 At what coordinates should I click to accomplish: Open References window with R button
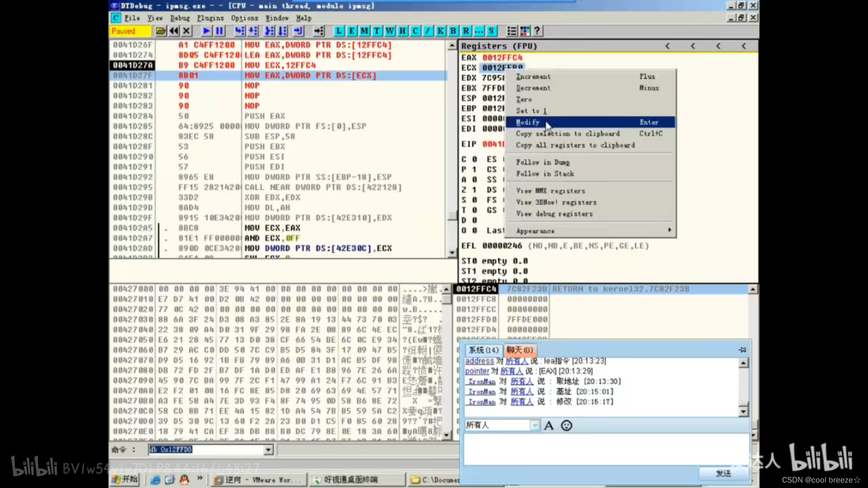pyautogui.click(x=466, y=31)
